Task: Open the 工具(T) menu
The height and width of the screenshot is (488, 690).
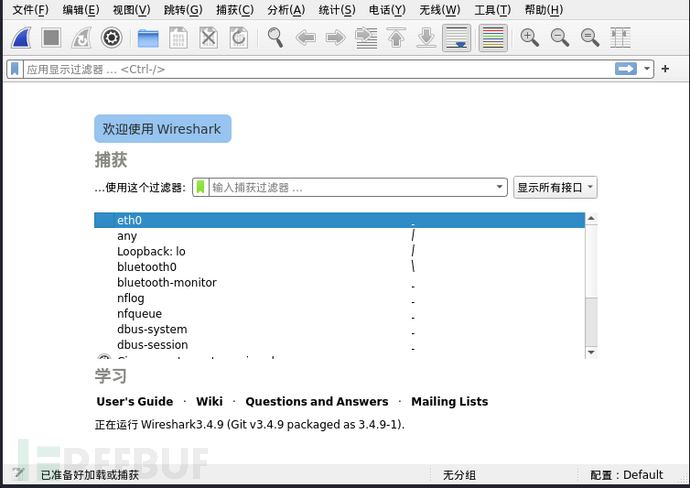Action: [x=492, y=10]
